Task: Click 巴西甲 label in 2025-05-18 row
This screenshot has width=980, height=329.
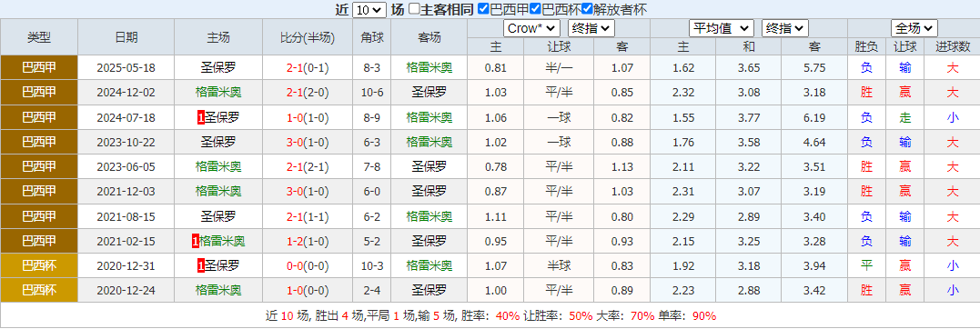Action: point(39,67)
